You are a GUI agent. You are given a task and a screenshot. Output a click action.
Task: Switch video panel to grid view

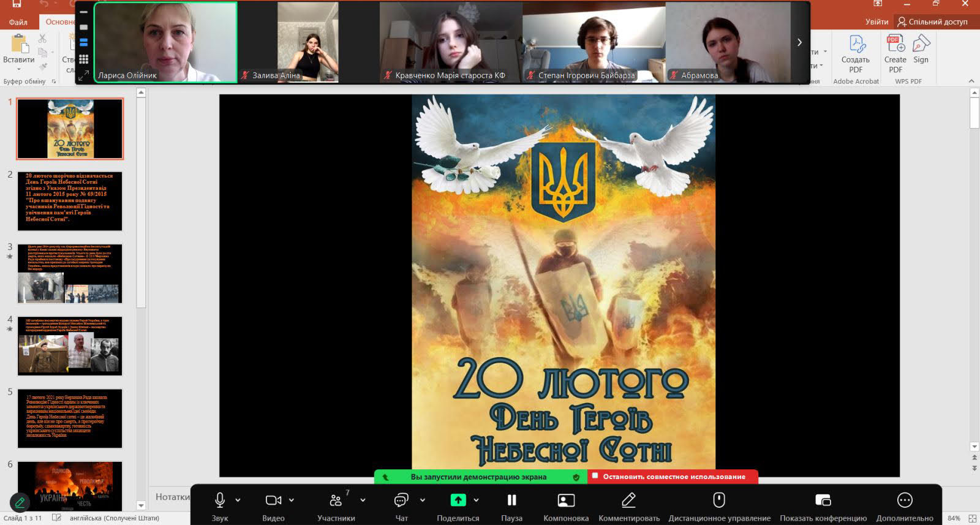coord(84,59)
